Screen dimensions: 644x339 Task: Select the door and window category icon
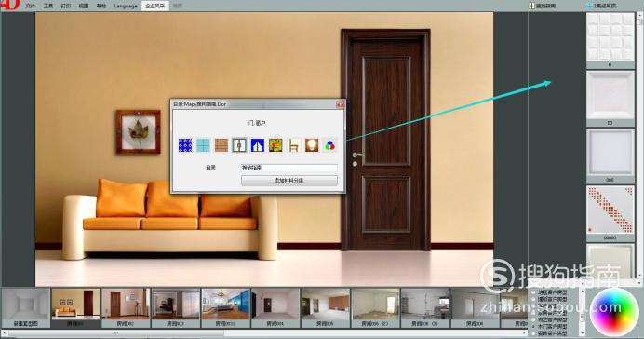tap(239, 145)
